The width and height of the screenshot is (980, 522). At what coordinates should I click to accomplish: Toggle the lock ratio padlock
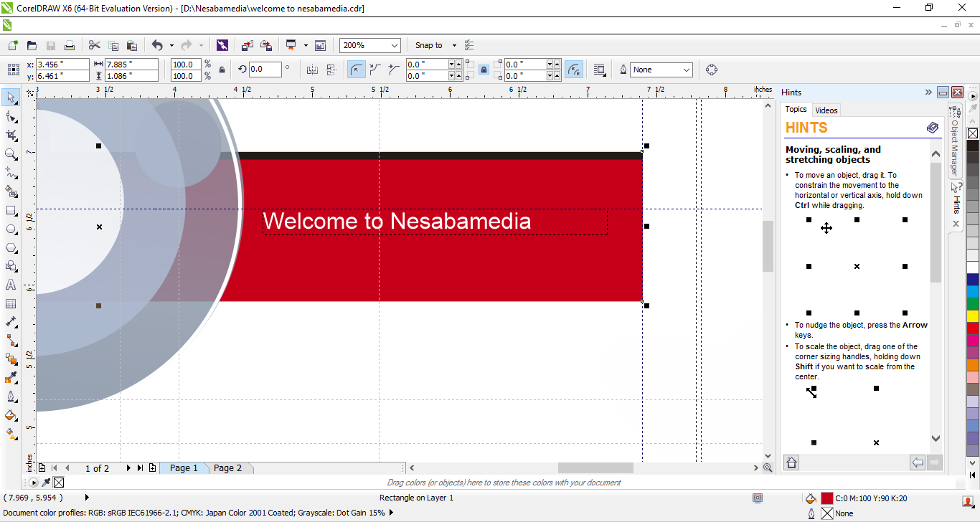(222, 70)
